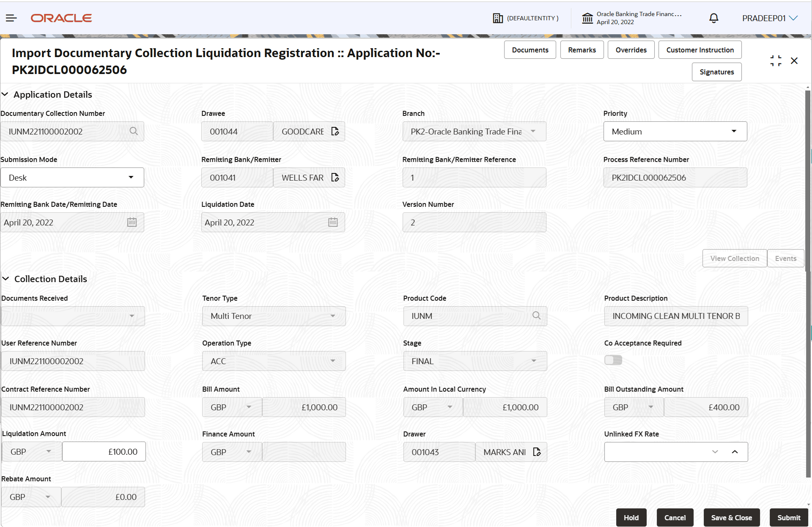The width and height of the screenshot is (812, 527).
Task: Open the calendar for Liquidation Date
Action: coord(333,222)
